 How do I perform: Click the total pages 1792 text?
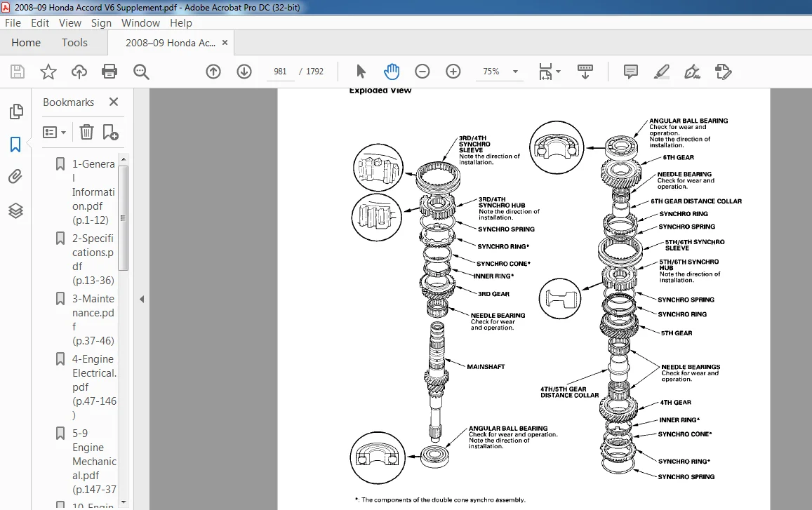point(314,72)
